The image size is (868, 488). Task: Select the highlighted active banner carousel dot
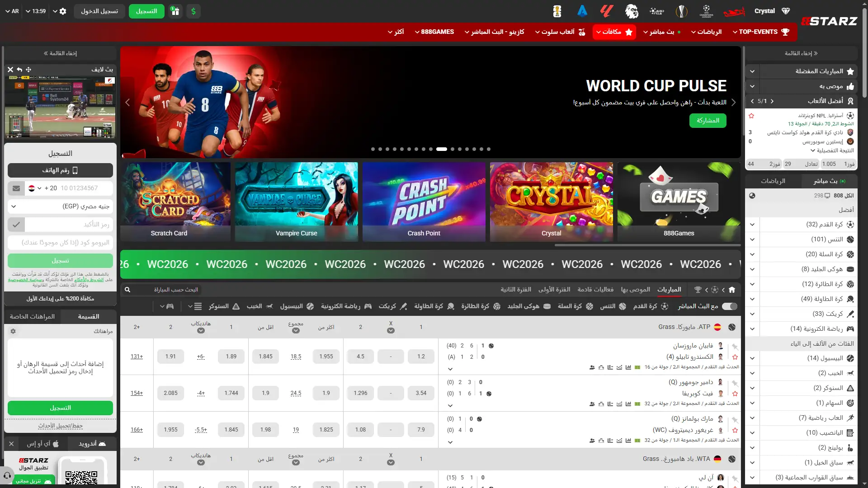pyautogui.click(x=442, y=149)
